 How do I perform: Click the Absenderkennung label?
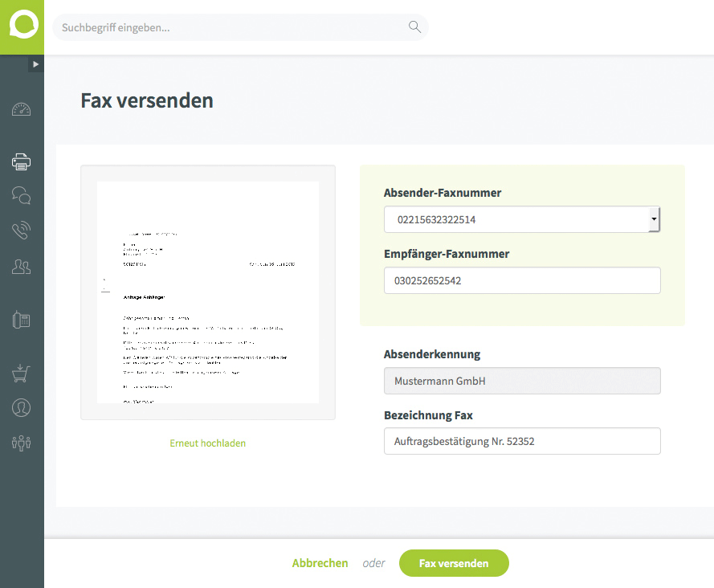tap(431, 354)
